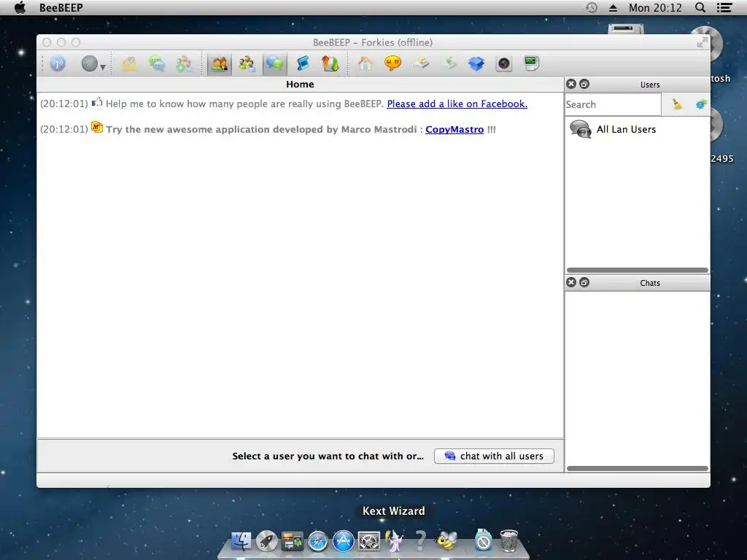Viewport: 747px width, 560px height.
Task: Click the Users panel horizontal scrollbar
Action: tap(638, 270)
